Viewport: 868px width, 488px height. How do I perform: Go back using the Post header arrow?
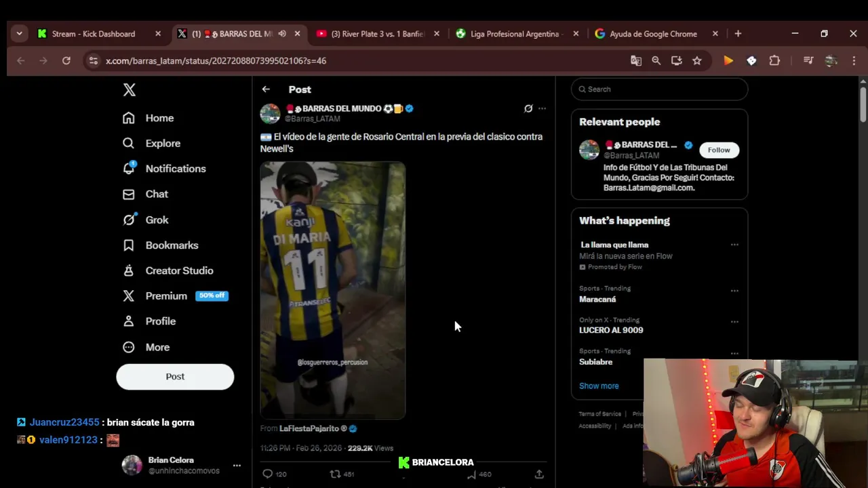[x=266, y=89]
